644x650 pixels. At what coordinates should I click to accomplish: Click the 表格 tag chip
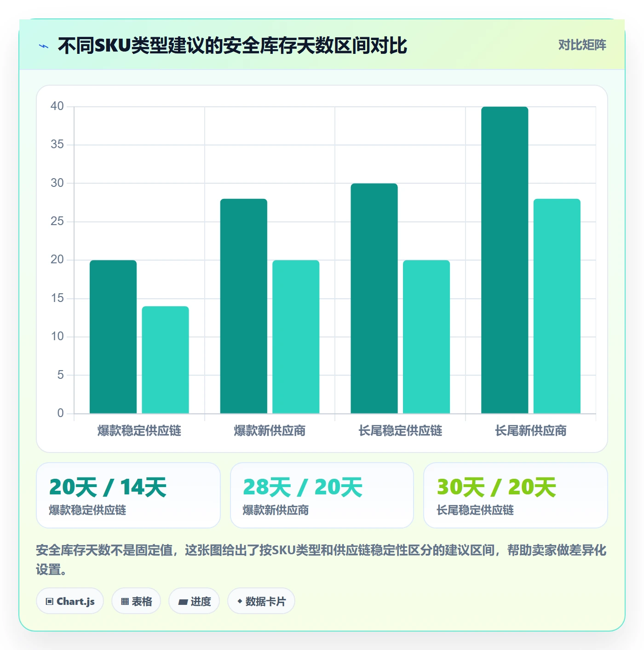136,601
